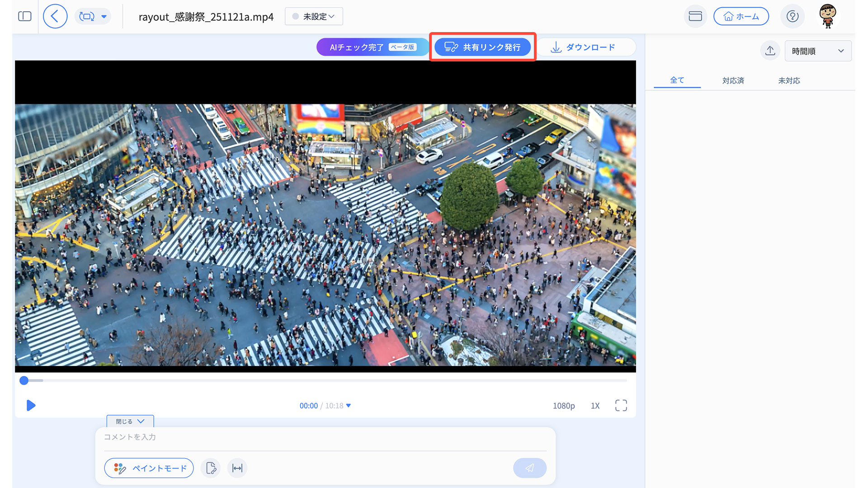This screenshot has width=868, height=488.
Task: Enter fullscreen with the expand icon
Action: [621, 405]
